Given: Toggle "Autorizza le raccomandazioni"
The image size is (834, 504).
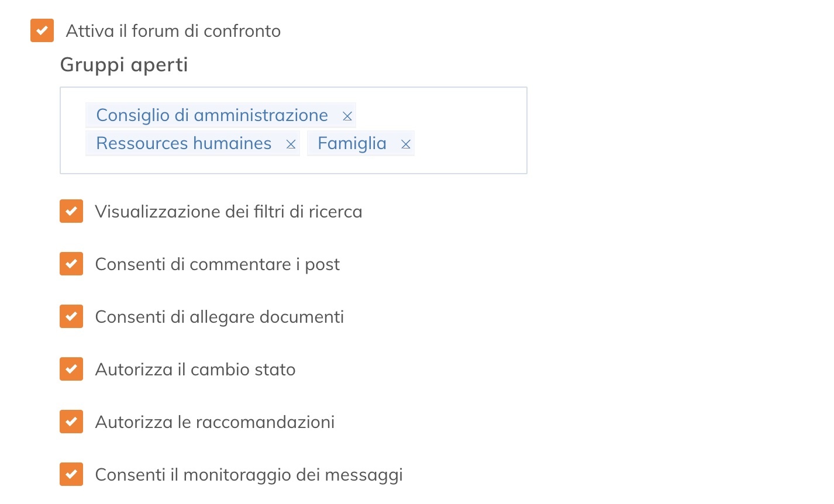Looking at the screenshot, I should [x=71, y=422].
